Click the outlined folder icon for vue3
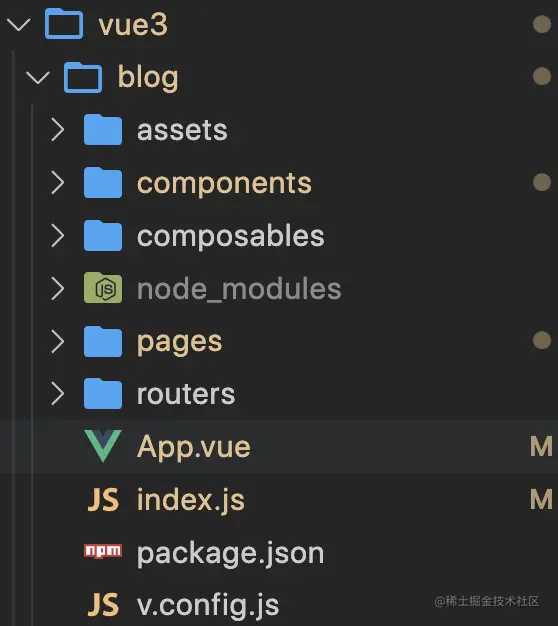Screen dimensions: 558x626 [x=64, y=24]
